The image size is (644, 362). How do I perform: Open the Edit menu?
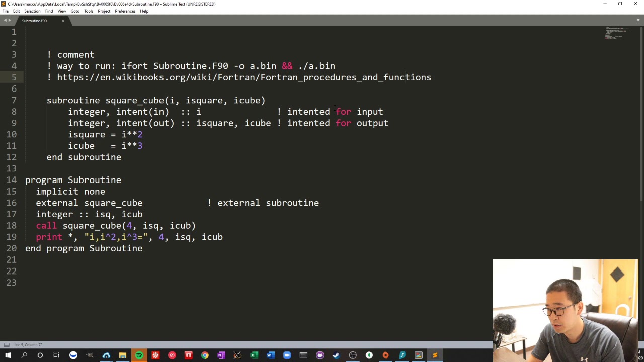[x=16, y=11]
